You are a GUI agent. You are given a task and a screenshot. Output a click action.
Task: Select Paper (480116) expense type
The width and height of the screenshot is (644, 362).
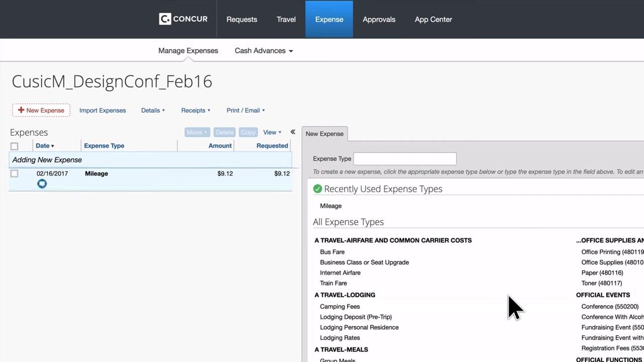tap(602, 273)
